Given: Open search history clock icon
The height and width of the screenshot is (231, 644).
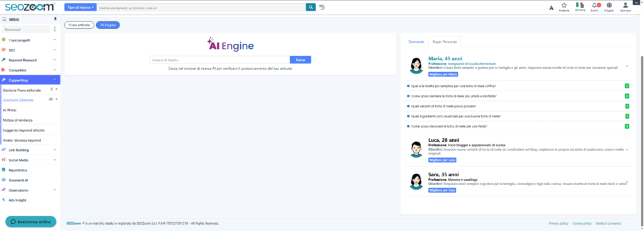Looking at the screenshot, I should coord(322,7).
